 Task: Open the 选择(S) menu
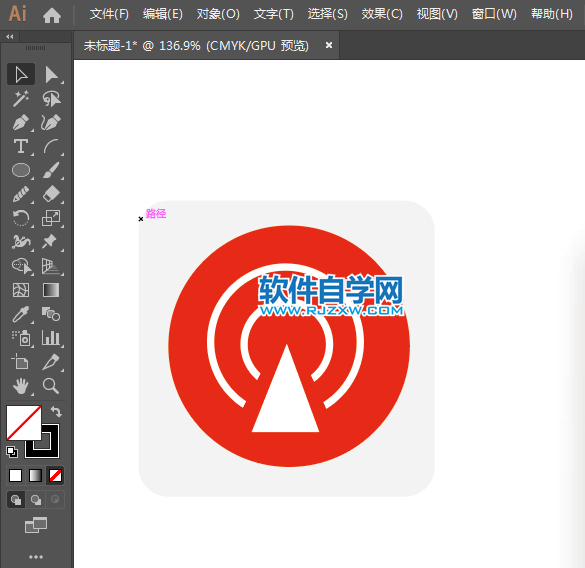click(327, 14)
